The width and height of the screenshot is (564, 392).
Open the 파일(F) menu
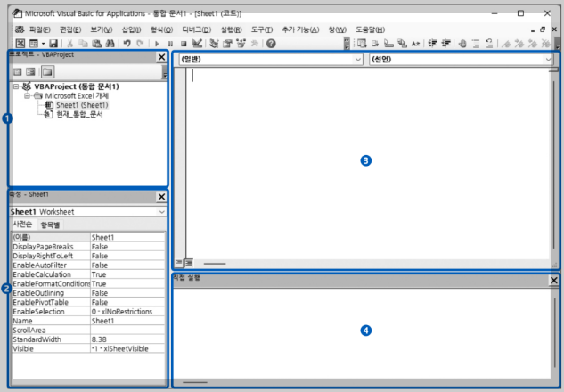(40, 29)
